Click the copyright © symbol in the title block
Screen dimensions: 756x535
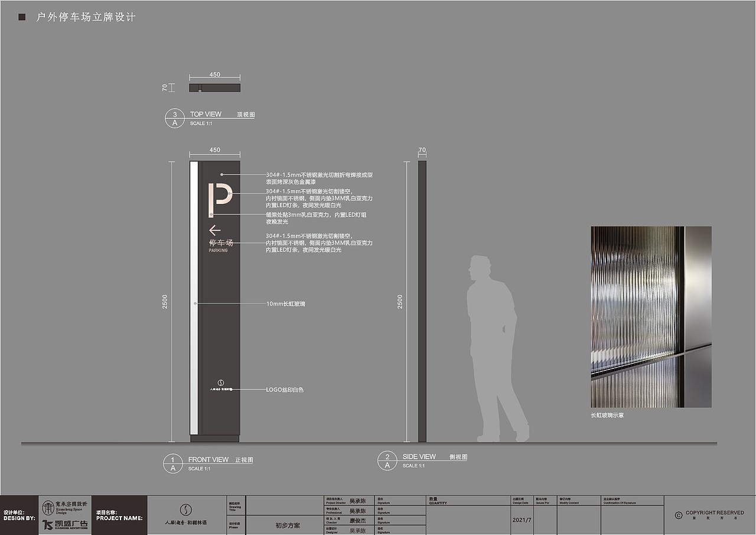tap(678, 515)
